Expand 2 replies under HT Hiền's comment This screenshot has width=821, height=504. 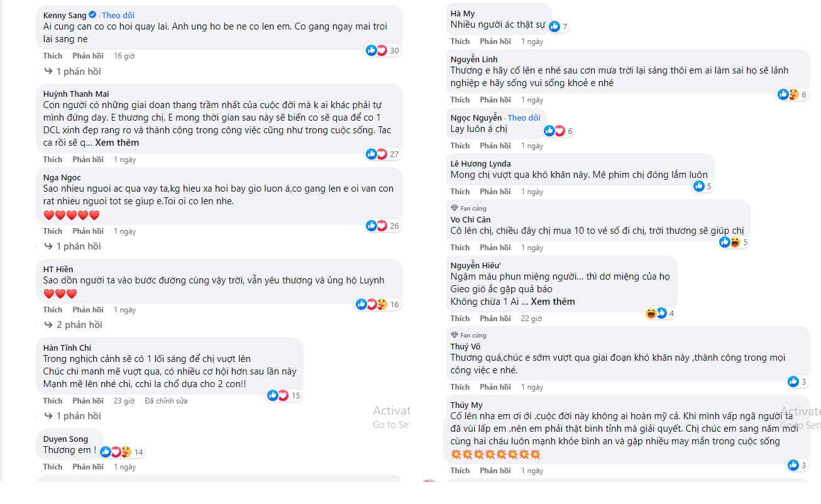[x=73, y=325]
